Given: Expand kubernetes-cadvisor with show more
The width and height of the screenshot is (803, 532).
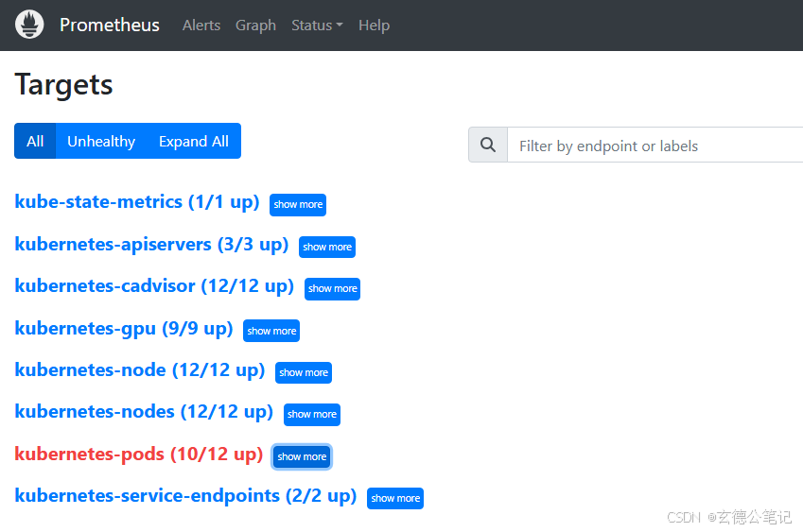Looking at the screenshot, I should point(332,289).
